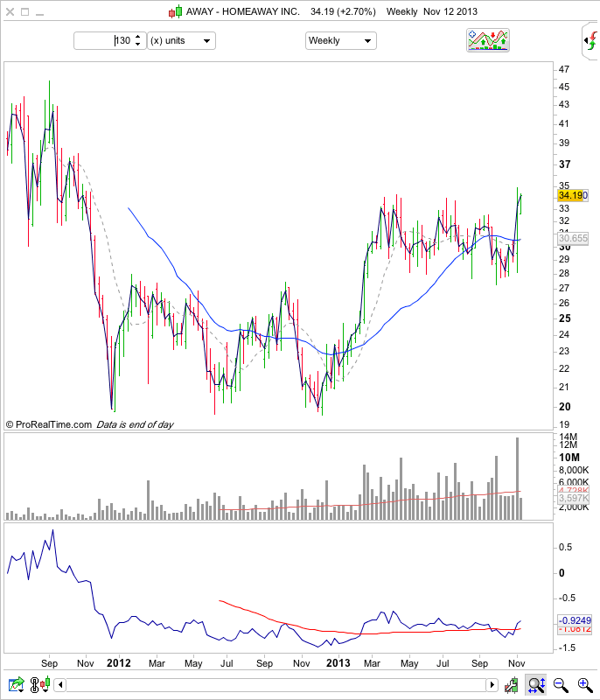This screenshot has width=600, height=700.
Task: Click the candlestick icon beside the AWAY title
Action: tap(175, 12)
